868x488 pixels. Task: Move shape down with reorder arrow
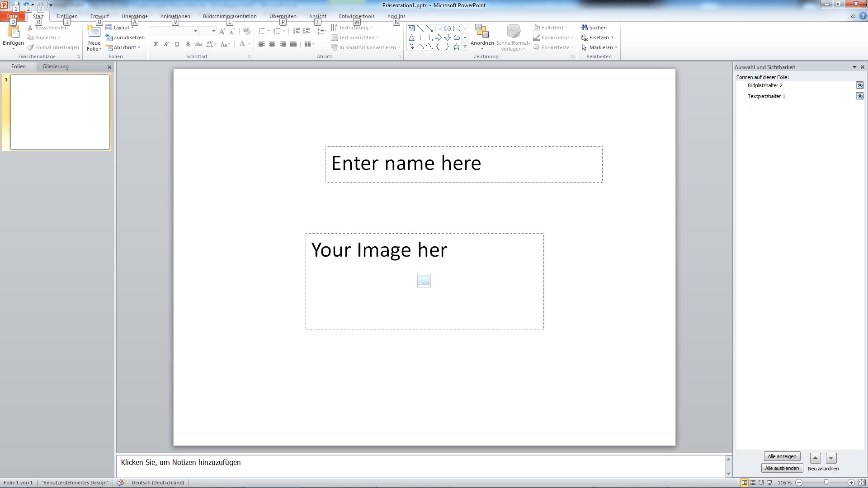(831, 458)
